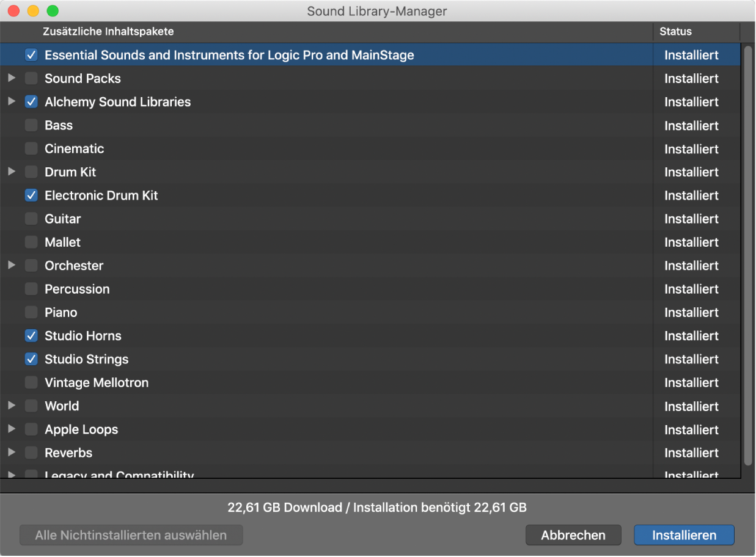The width and height of the screenshot is (756, 557).
Task: Check the Vintage Mellotron checkbox
Action: pyautogui.click(x=31, y=383)
